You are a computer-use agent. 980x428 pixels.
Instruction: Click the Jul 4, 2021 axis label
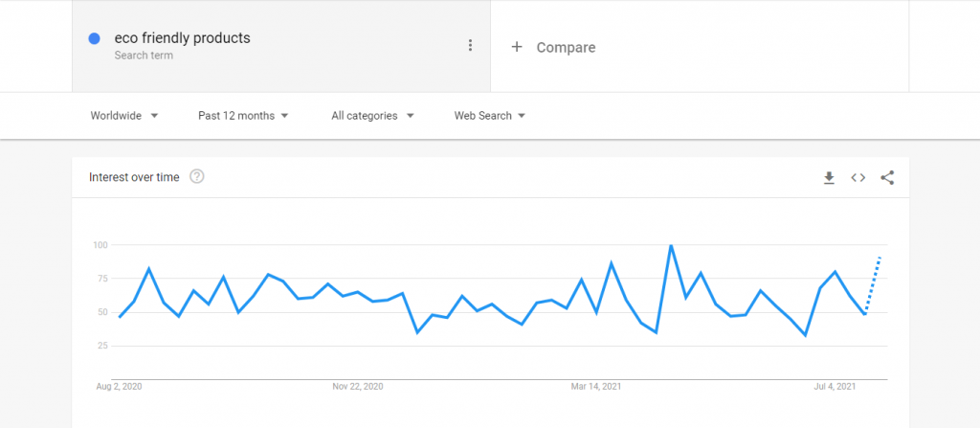click(835, 387)
